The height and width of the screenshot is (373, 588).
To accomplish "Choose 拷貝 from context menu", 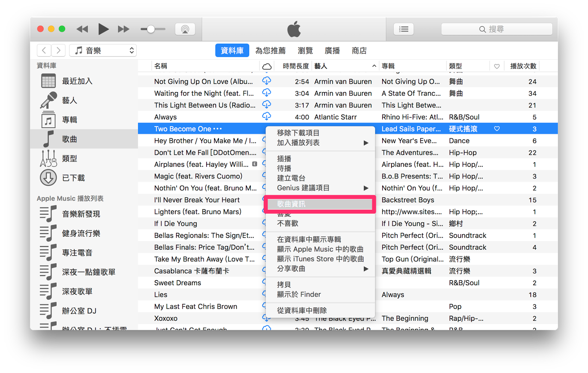I will point(320,285).
